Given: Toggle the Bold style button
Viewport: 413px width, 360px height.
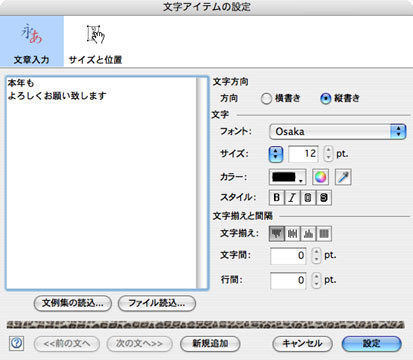Looking at the screenshot, I should pyautogui.click(x=276, y=198).
